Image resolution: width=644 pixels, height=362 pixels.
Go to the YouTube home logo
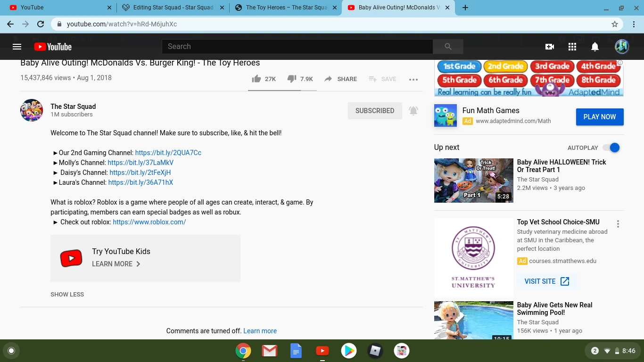pos(53,47)
